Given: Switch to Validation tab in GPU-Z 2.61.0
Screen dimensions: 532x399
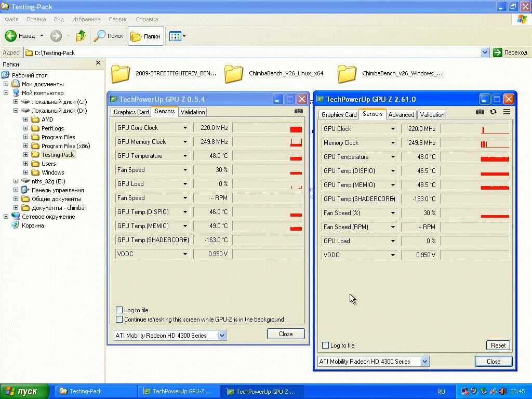Looking at the screenshot, I should 432,115.
